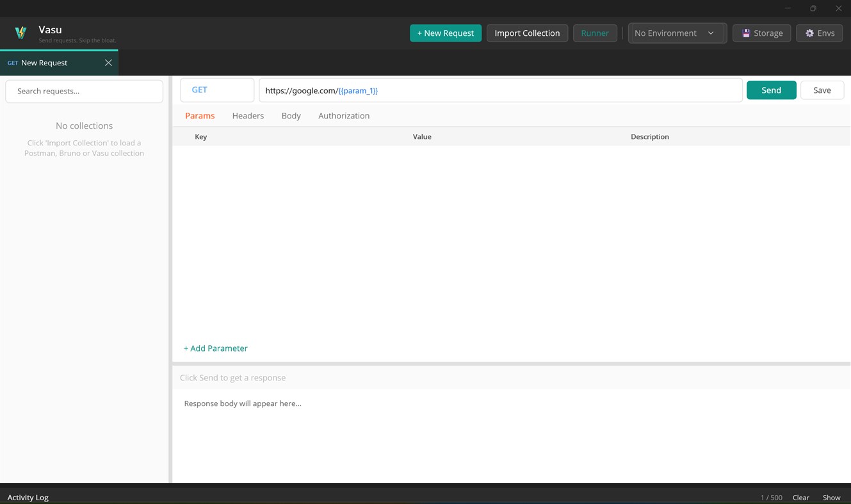
Task: Close the New Request tab
Action: pos(108,63)
